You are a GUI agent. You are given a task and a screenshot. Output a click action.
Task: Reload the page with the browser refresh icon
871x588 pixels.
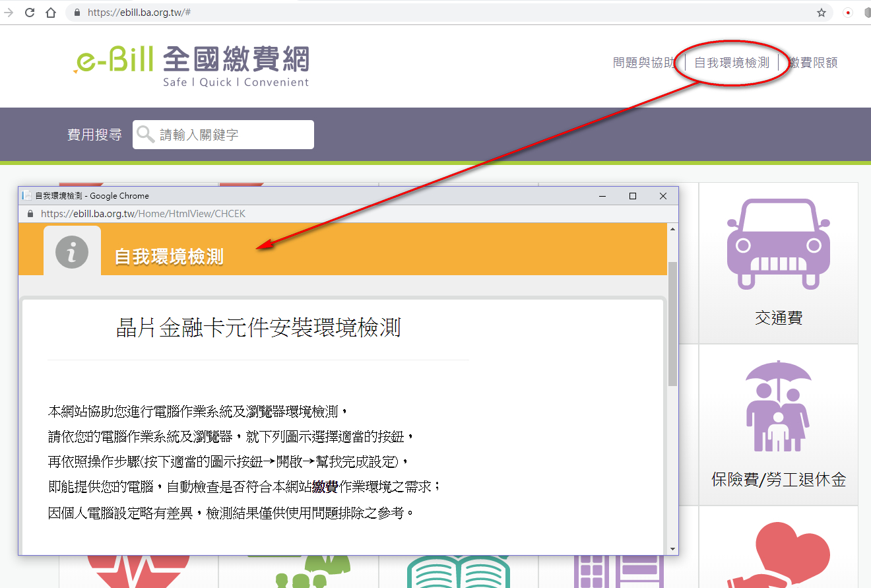pyautogui.click(x=30, y=13)
